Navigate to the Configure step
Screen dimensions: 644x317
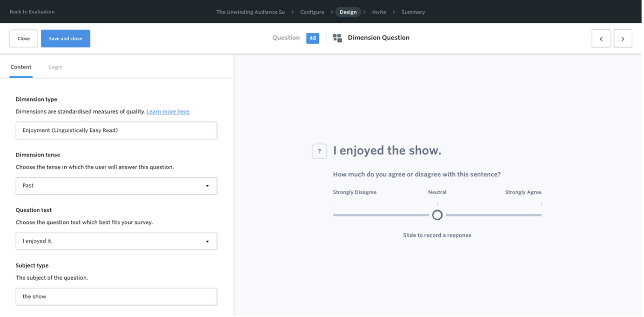pos(312,12)
